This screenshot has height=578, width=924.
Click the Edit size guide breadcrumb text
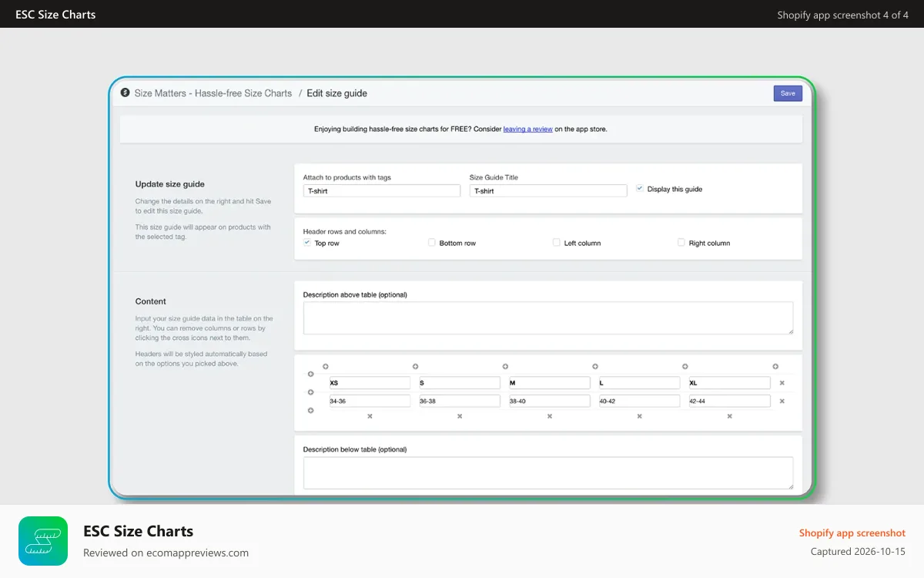[337, 93]
